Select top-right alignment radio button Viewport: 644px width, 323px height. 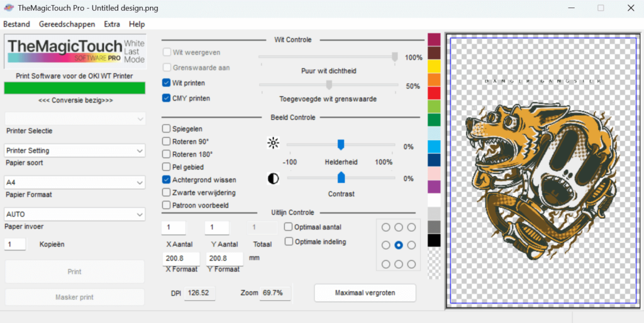tap(411, 227)
